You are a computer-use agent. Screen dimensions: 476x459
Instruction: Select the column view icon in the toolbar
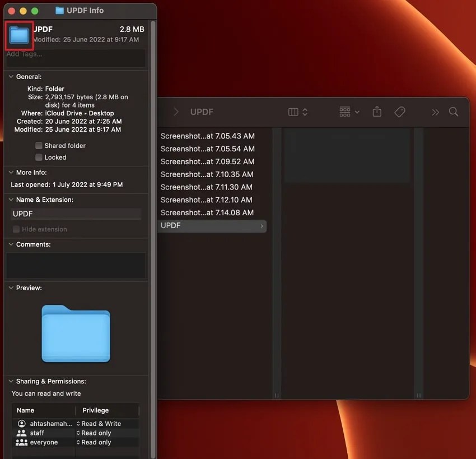pos(293,112)
